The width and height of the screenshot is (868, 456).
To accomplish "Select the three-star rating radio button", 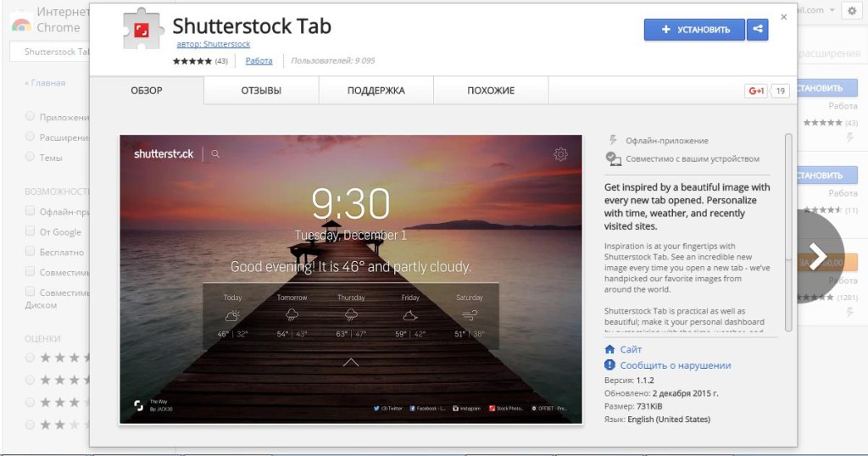I will 30,403.
